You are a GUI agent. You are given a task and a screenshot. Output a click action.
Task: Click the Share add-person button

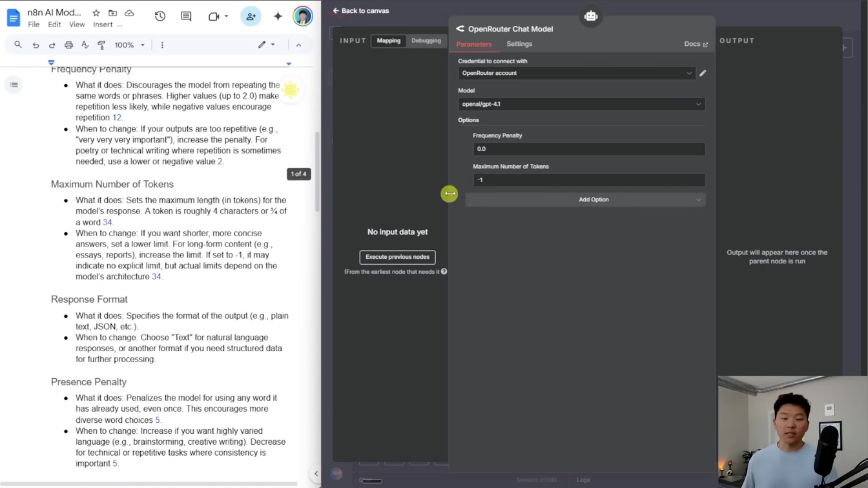tap(251, 16)
